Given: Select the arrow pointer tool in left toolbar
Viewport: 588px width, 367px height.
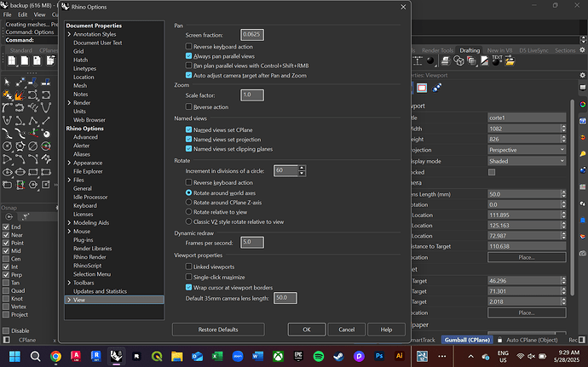Looking at the screenshot, I should click(x=7, y=82).
